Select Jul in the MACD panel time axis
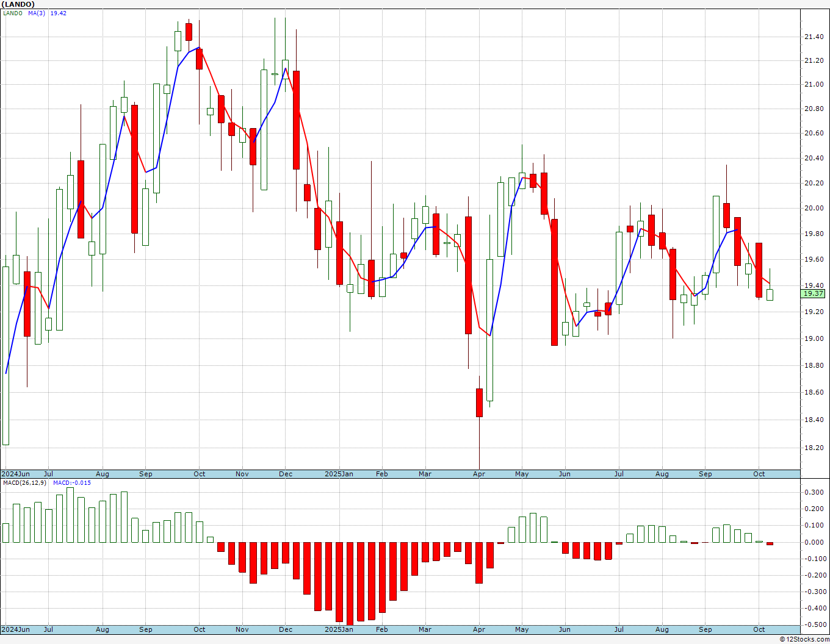 [48, 629]
